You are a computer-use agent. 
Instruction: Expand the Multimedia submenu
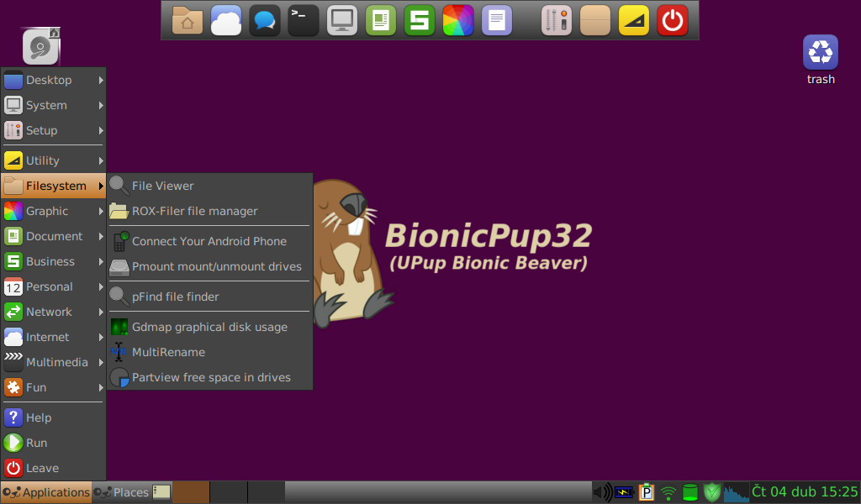coord(52,362)
